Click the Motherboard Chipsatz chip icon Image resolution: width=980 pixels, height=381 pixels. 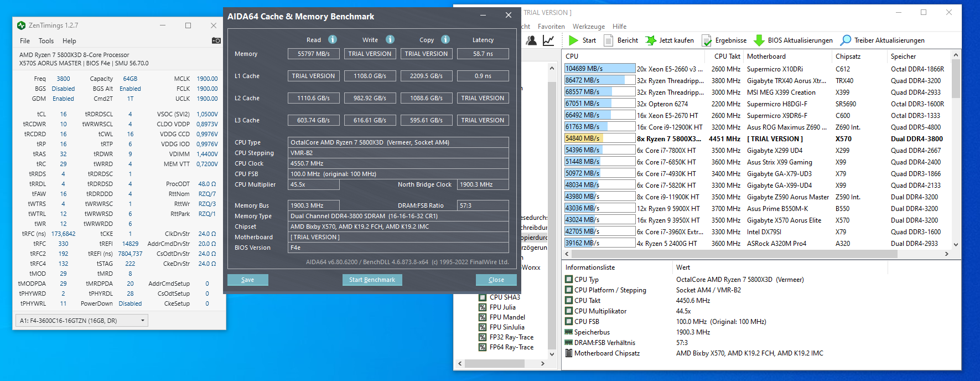click(x=568, y=353)
